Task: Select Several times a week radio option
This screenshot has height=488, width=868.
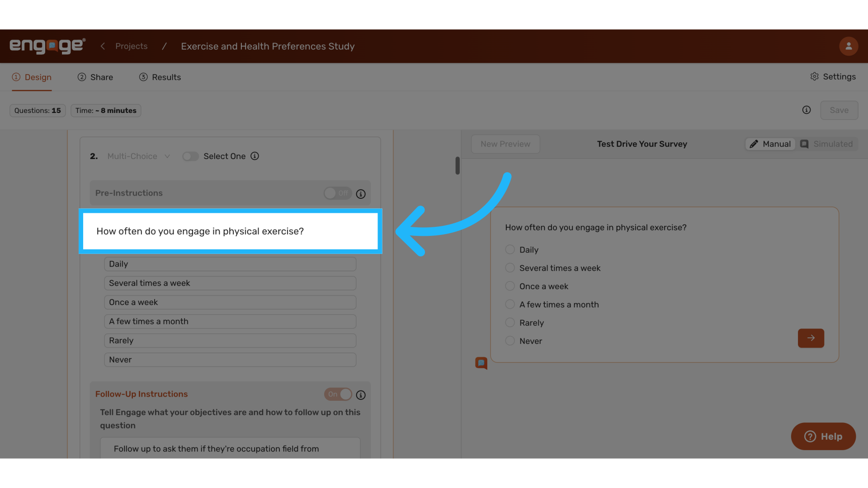Action: coord(510,268)
